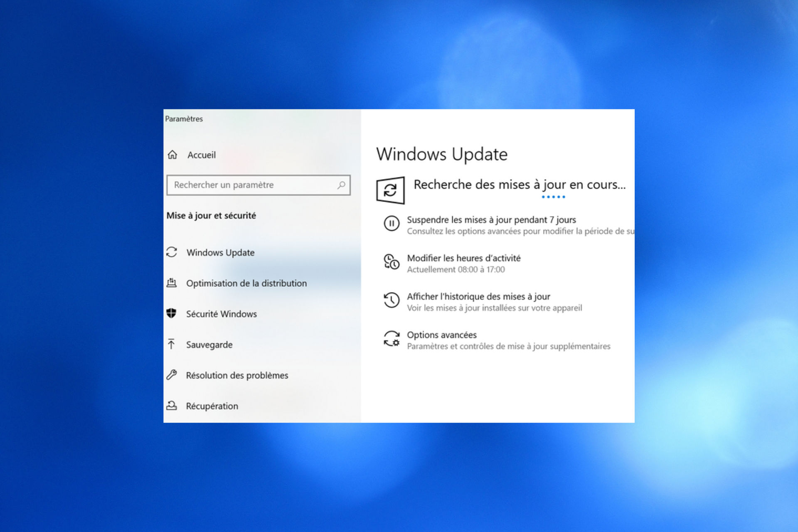This screenshot has height=532, width=798.
Task: Open Sécurité Windows section
Action: click(222, 314)
